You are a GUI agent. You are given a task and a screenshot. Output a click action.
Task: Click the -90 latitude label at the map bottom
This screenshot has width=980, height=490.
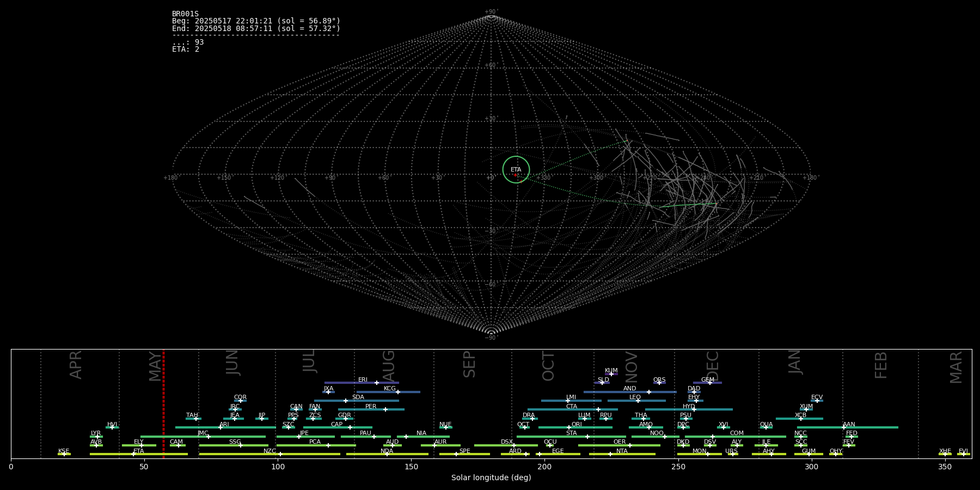(x=491, y=338)
